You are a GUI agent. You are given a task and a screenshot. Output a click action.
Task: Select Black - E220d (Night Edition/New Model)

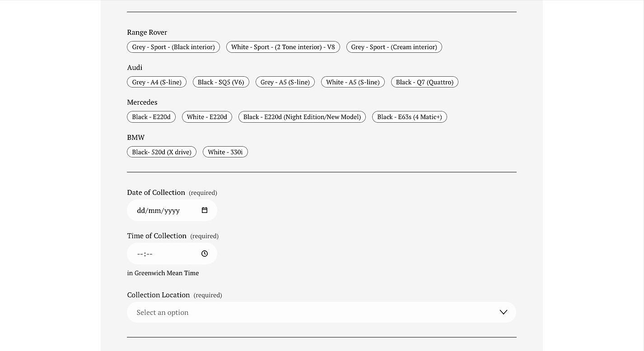302,117
